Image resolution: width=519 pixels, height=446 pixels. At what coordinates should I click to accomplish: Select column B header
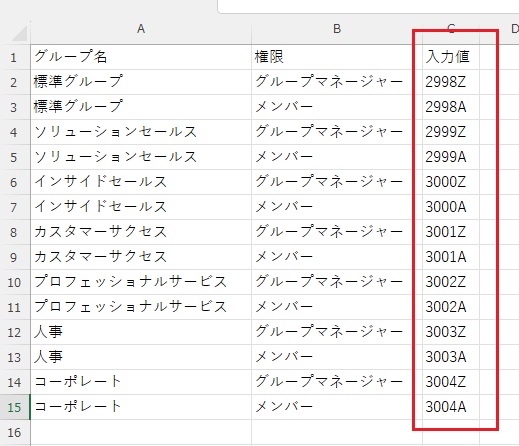tap(337, 29)
